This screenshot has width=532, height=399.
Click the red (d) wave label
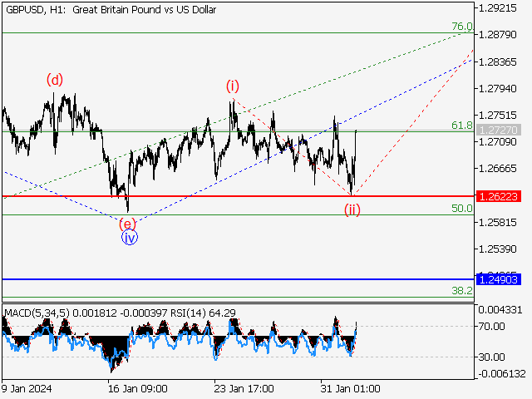pos(55,80)
